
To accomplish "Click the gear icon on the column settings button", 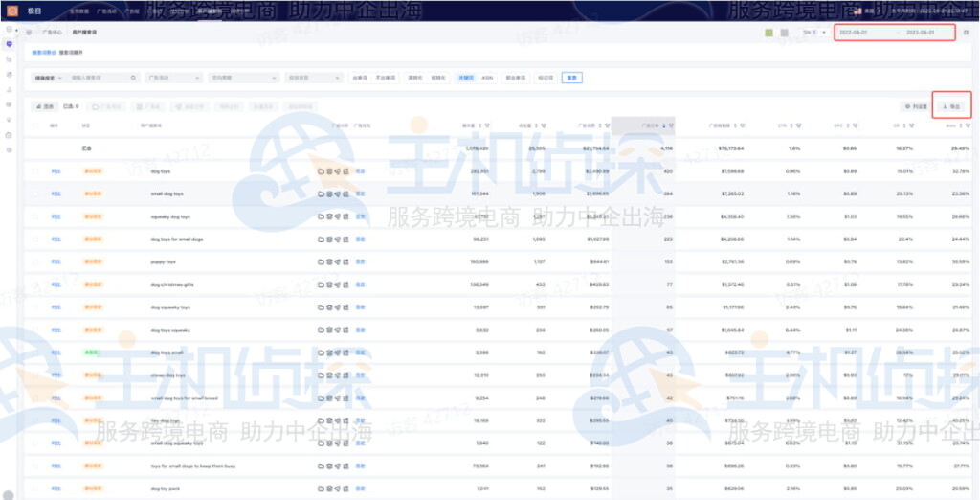I will pos(907,107).
